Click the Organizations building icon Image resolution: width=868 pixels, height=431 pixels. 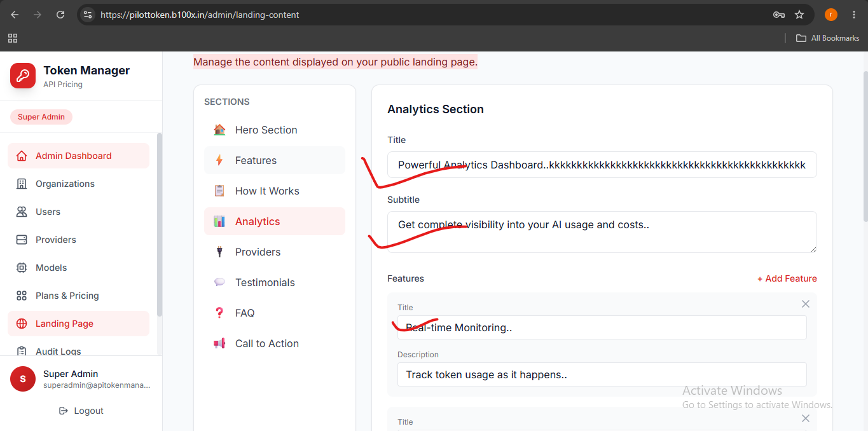[x=22, y=184]
